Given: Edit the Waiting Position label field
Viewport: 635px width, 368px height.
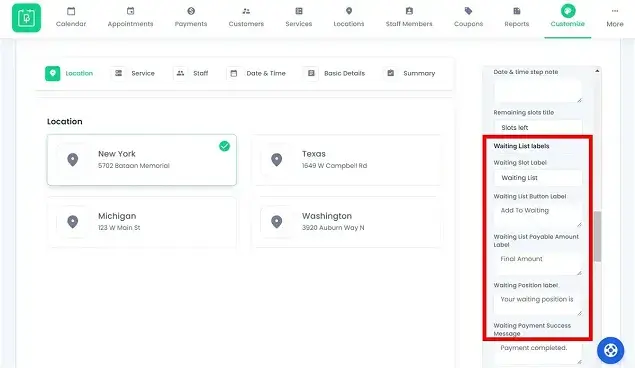Looking at the screenshot, I should pyautogui.click(x=538, y=304).
